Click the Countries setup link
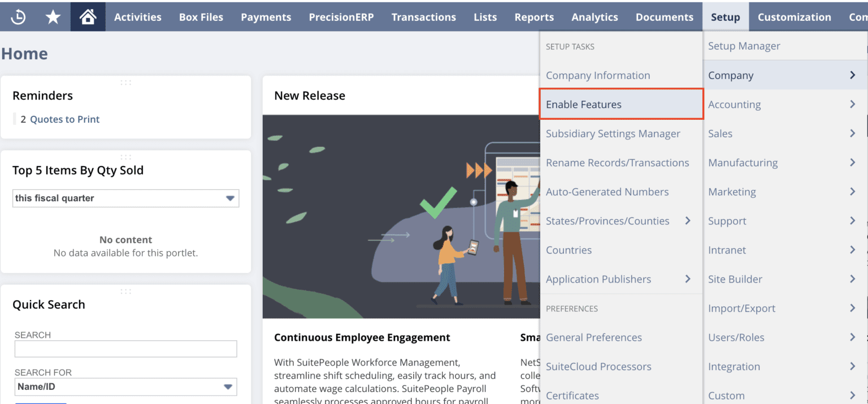Image resolution: width=868 pixels, height=404 pixels. [569, 250]
